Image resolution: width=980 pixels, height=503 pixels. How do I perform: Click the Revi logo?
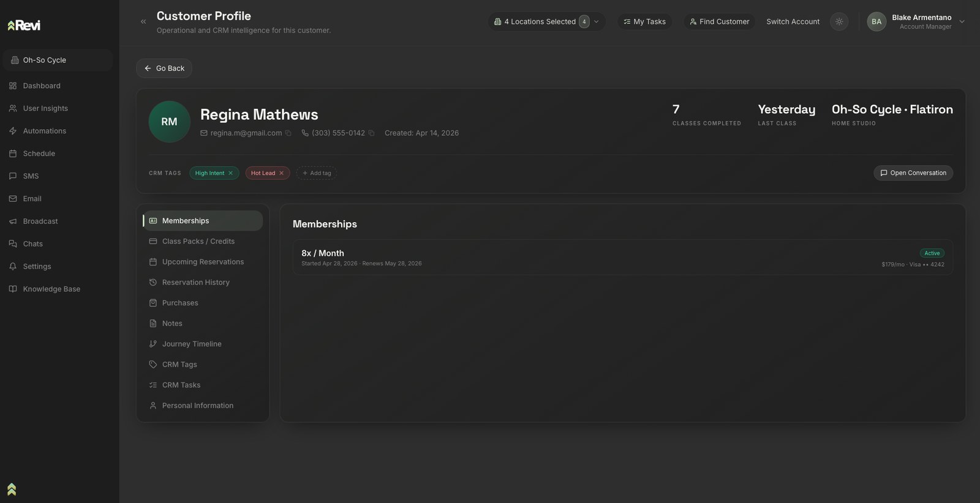click(x=24, y=25)
